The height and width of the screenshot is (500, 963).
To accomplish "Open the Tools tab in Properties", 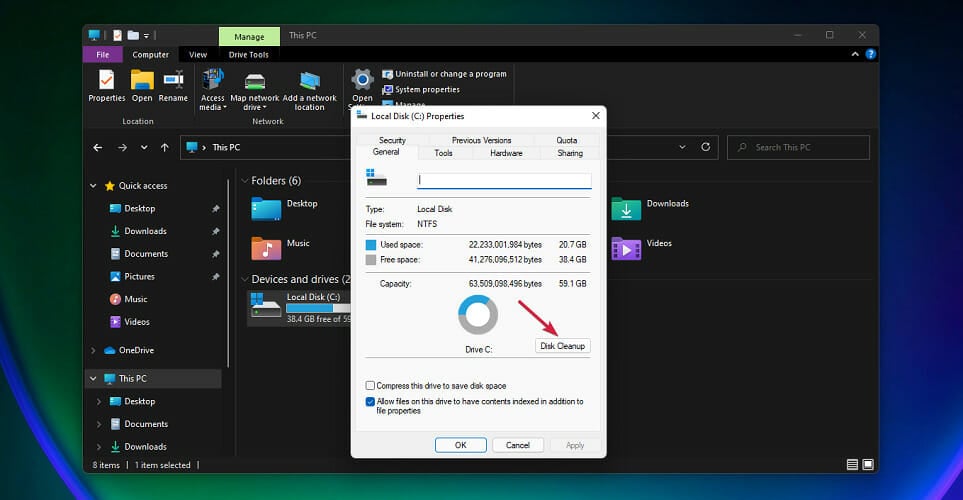I will [443, 153].
